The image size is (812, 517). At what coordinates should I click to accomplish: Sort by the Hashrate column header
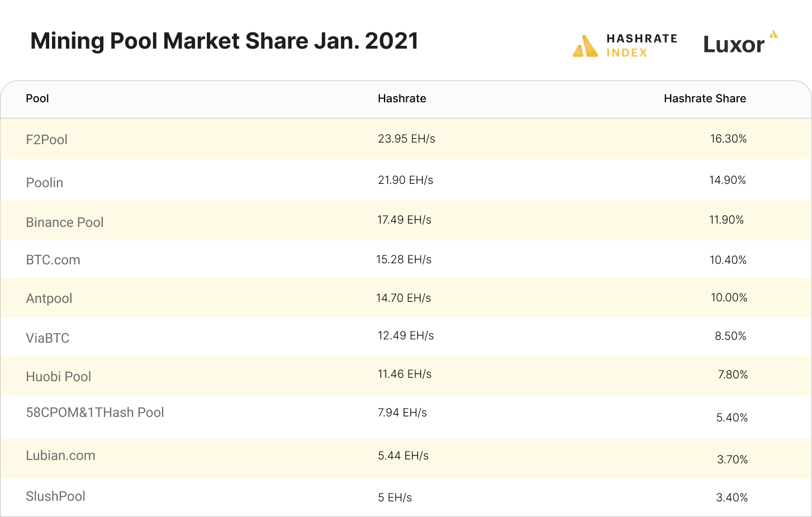[x=402, y=98]
